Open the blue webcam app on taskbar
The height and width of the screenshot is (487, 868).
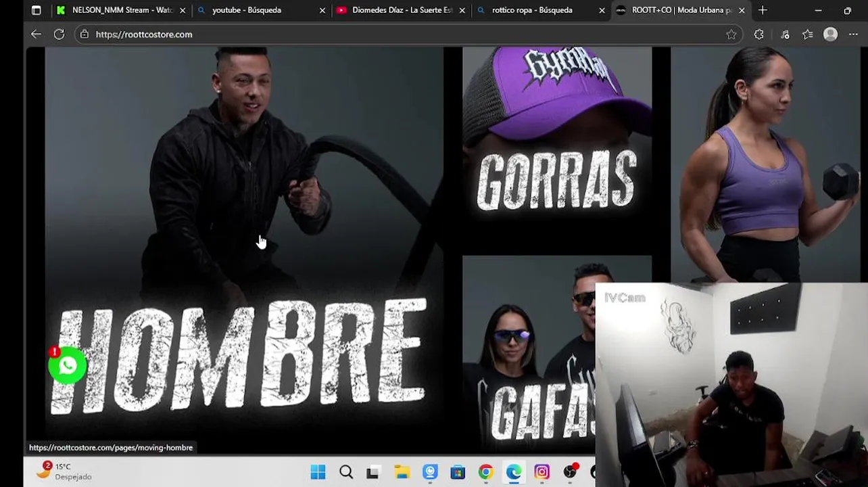coord(430,472)
